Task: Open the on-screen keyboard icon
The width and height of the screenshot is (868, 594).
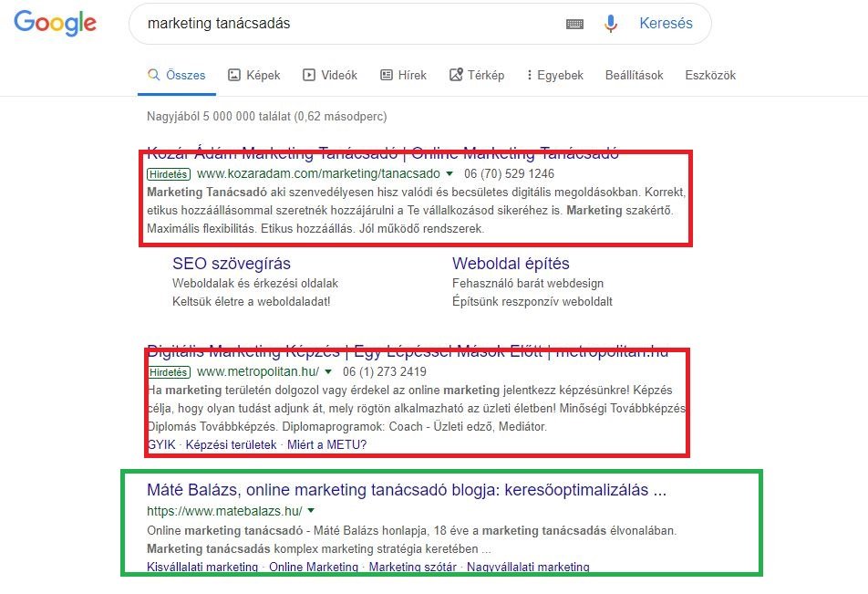Action: pyautogui.click(x=573, y=23)
